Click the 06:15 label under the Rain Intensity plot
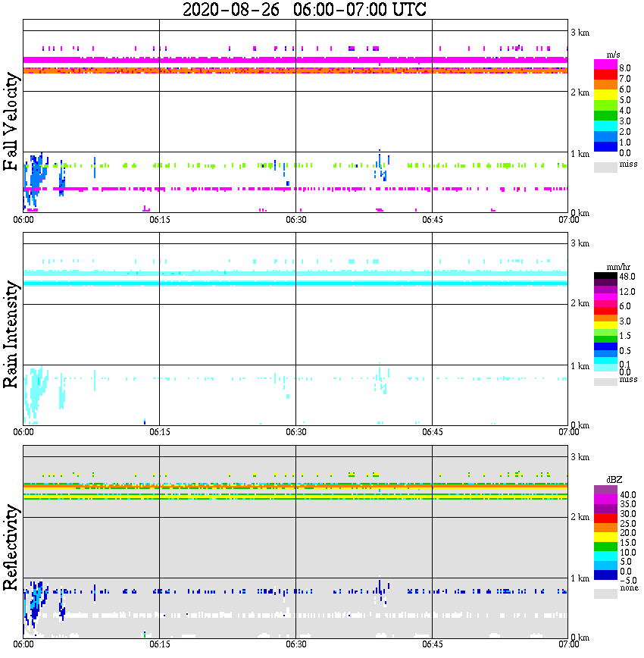 160,432
